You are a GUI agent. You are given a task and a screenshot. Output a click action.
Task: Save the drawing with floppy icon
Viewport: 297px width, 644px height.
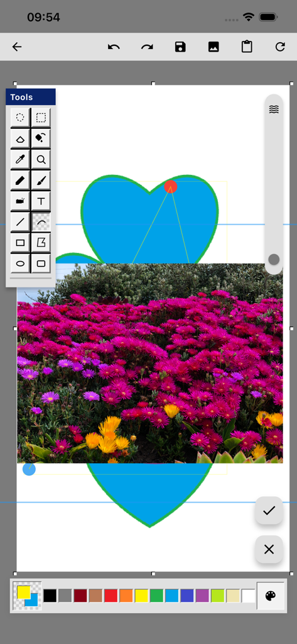click(180, 47)
